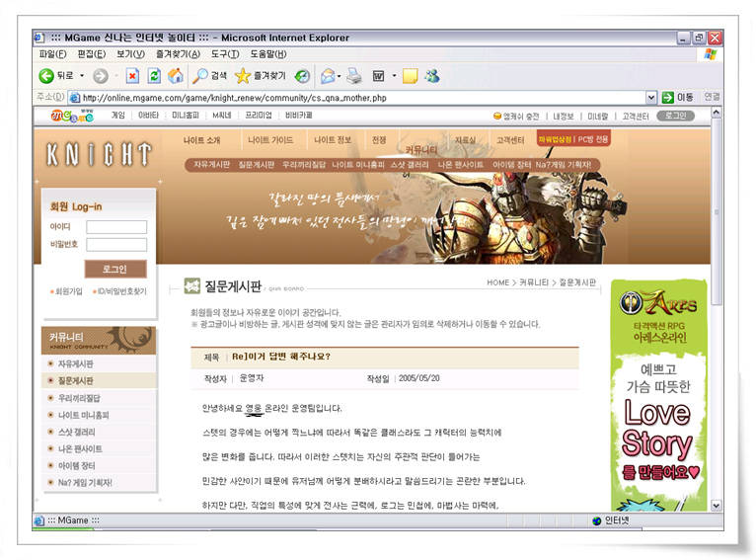The image size is (756, 560).
Task: Click the History/Media globe toolbar icon
Action: point(302,76)
